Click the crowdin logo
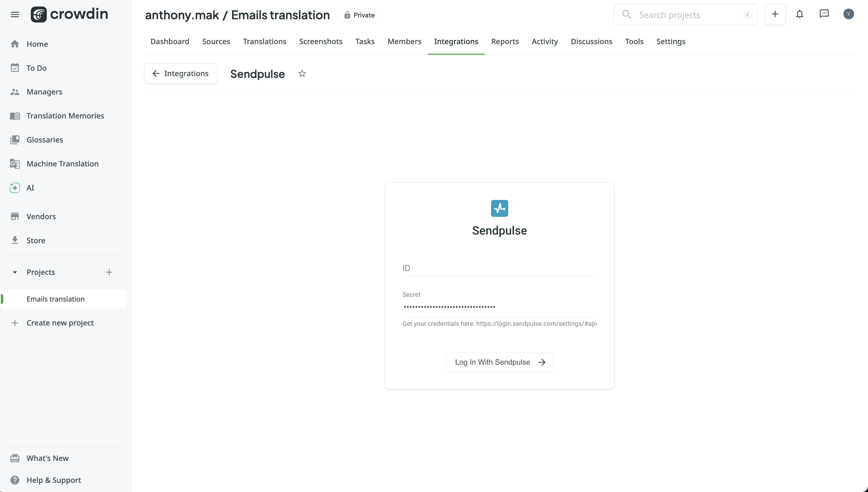 (69, 14)
